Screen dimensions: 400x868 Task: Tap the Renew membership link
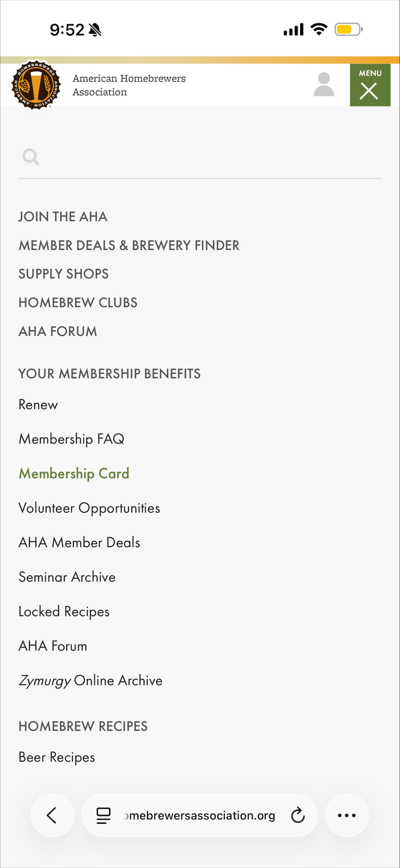click(x=38, y=405)
